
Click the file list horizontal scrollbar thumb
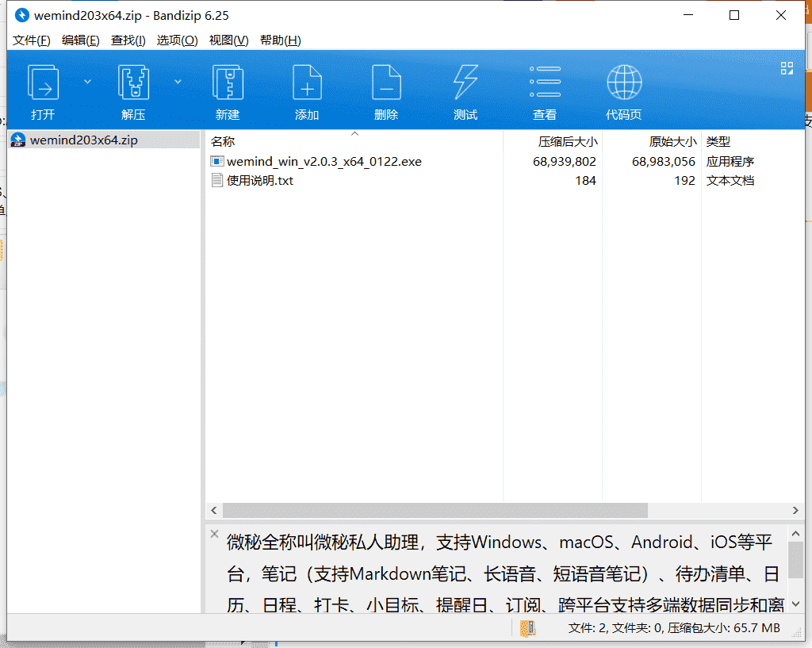(435, 510)
